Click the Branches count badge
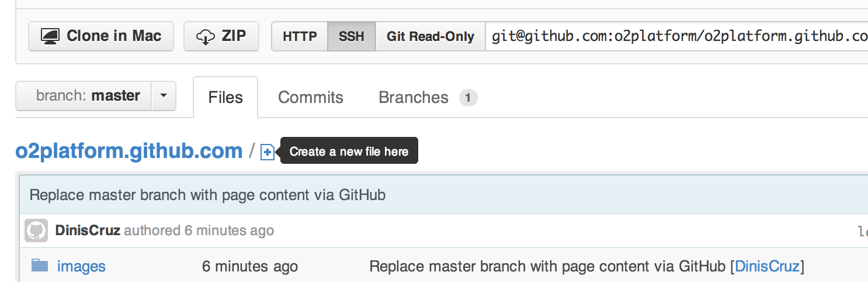This screenshot has width=868, height=282. (x=468, y=97)
